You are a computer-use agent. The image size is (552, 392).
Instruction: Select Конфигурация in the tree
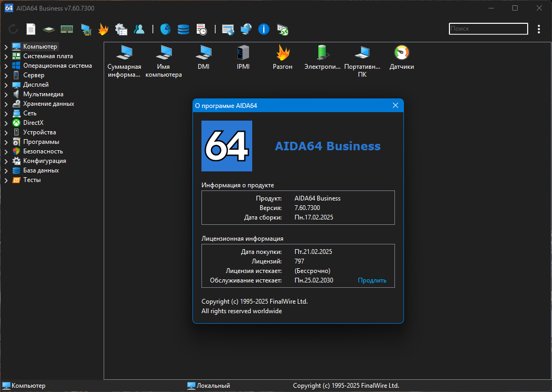pyautogui.click(x=44, y=161)
